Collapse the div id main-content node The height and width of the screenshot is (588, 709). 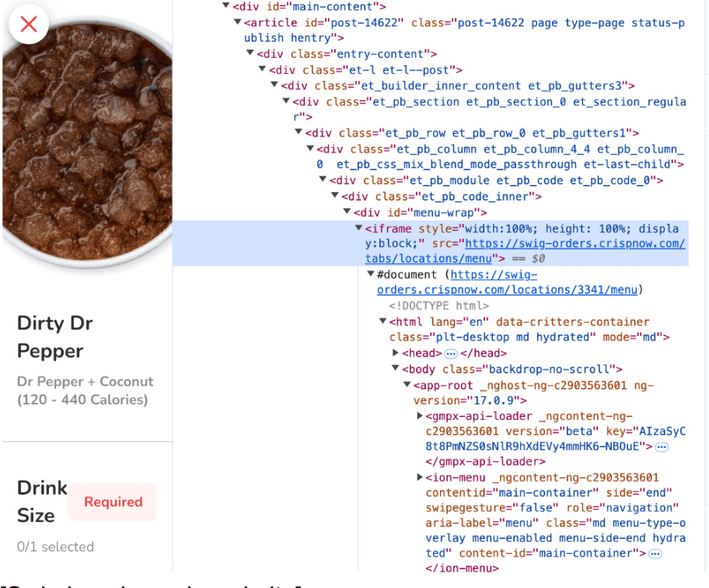click(x=226, y=6)
